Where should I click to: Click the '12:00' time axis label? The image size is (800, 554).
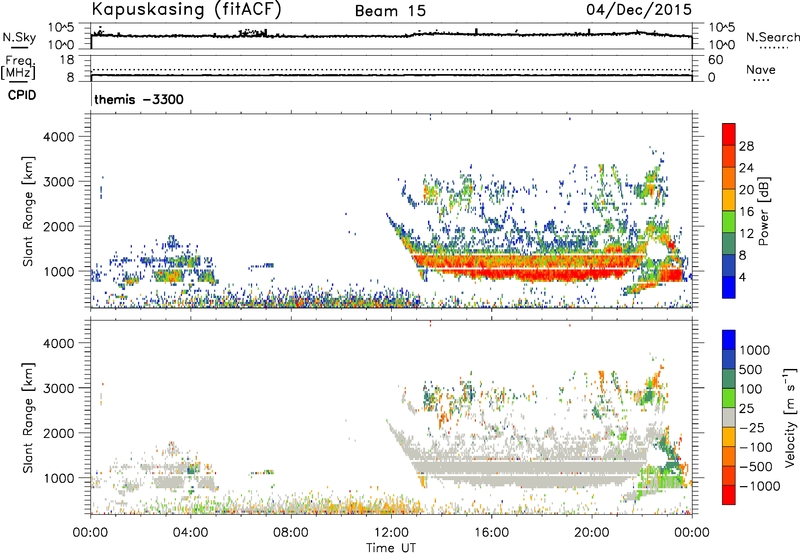pos(391,533)
